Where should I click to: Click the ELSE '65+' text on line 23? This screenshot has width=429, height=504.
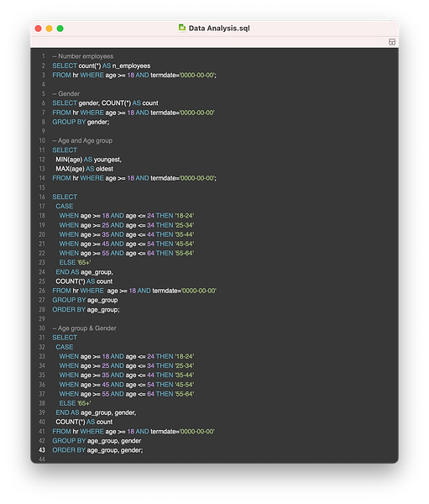pos(75,263)
